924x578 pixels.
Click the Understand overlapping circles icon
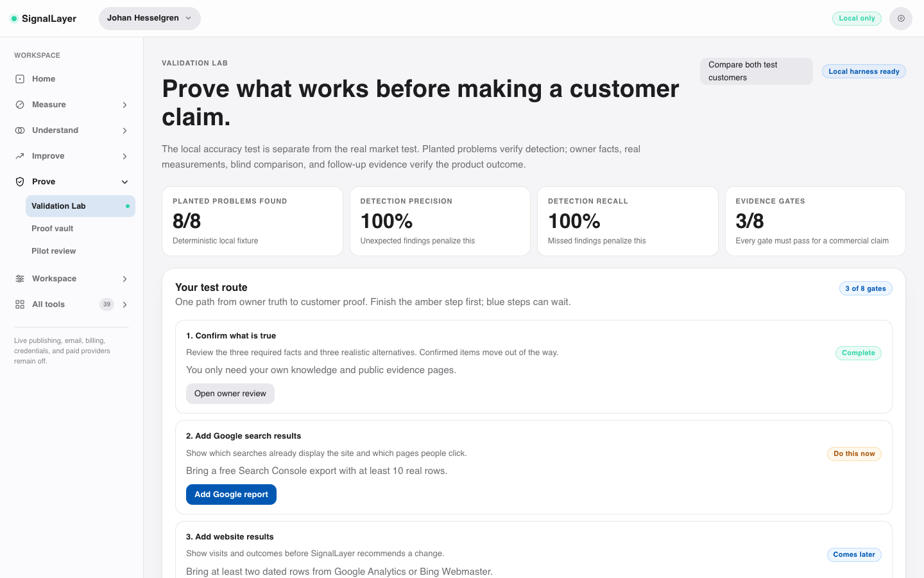coord(20,130)
